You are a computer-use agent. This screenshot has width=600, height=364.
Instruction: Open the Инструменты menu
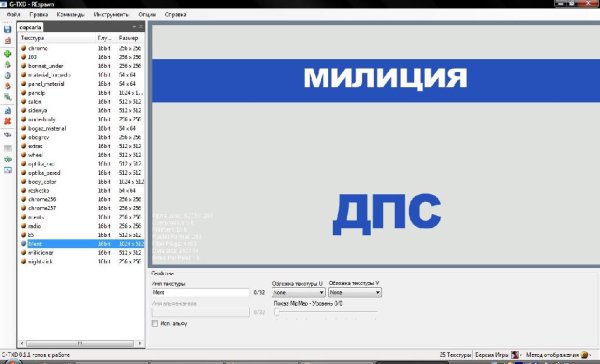click(111, 15)
